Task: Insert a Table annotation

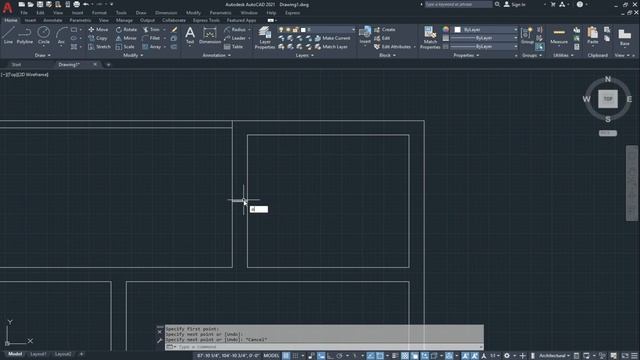Action: (x=233, y=47)
